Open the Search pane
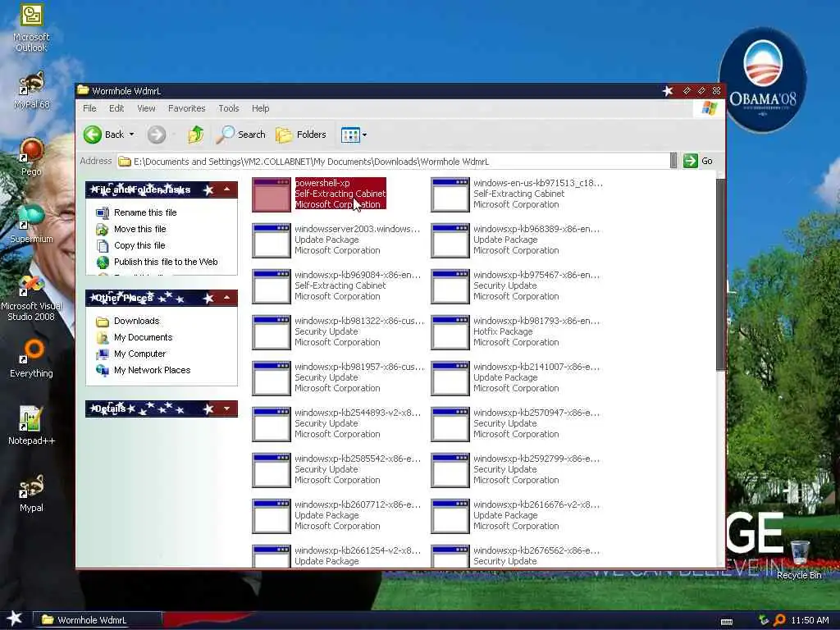 [x=241, y=135]
